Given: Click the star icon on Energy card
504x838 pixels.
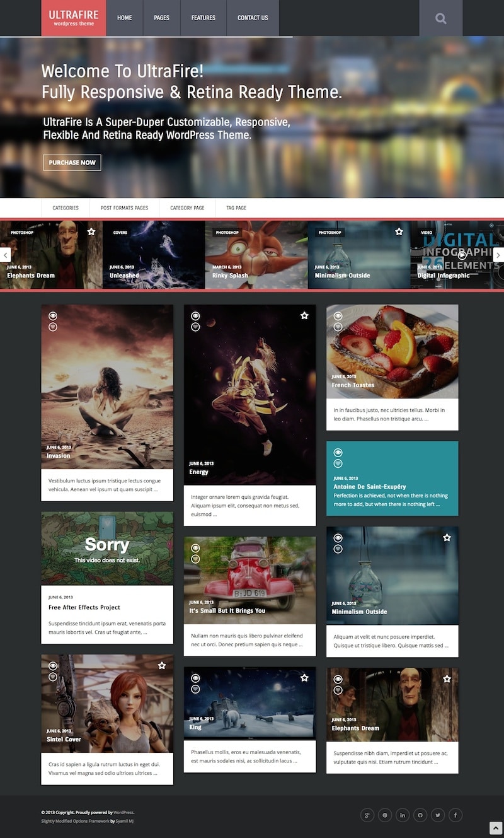Looking at the screenshot, I should (304, 315).
